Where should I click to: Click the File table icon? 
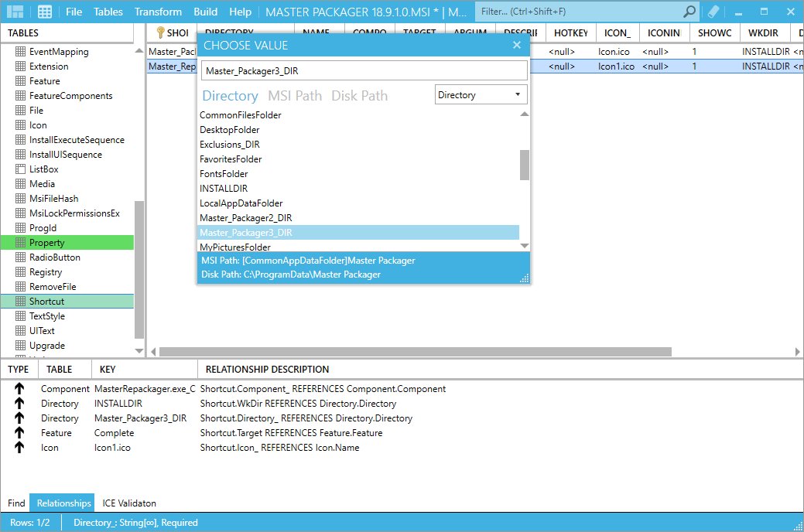pyautogui.click(x=21, y=111)
